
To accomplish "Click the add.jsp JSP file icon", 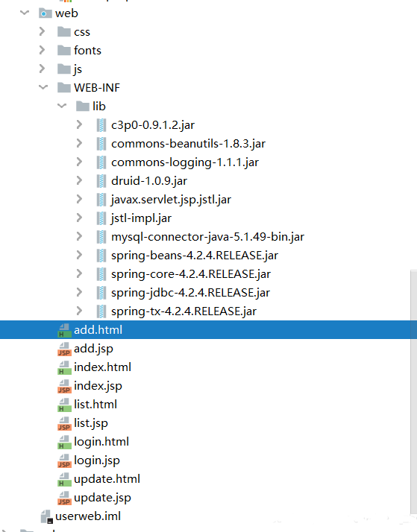I will click(64, 349).
